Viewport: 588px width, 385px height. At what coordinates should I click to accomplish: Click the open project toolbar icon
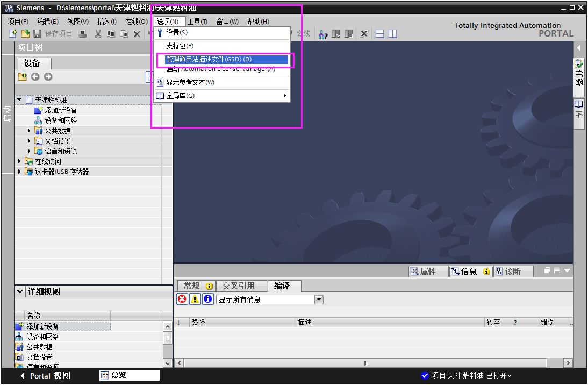tap(25, 34)
